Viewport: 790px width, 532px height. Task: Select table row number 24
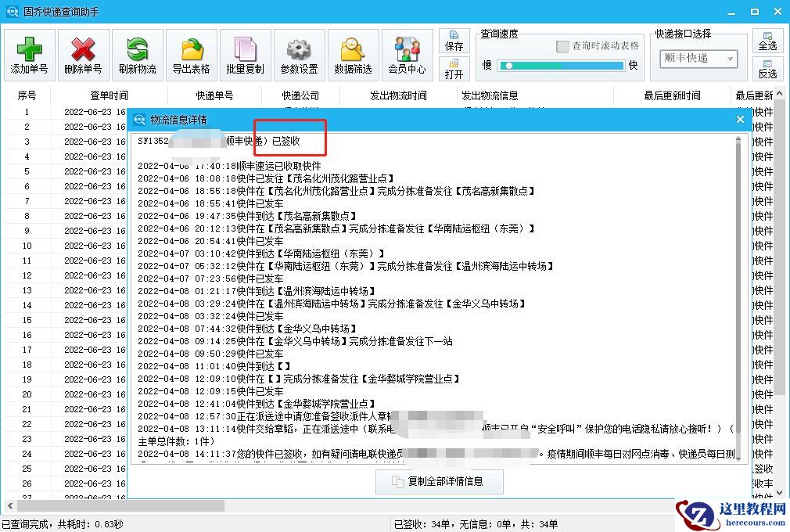point(27,454)
